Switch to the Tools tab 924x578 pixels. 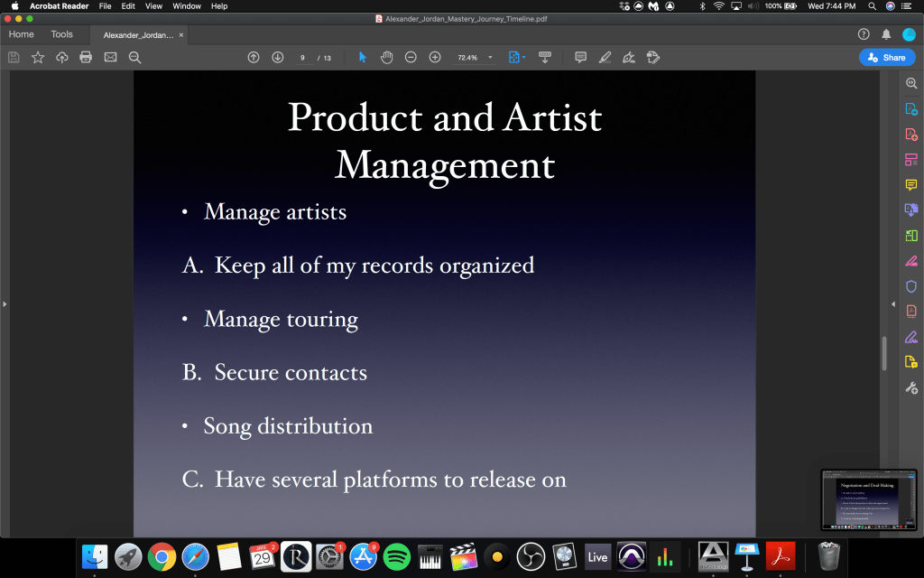[x=61, y=34]
